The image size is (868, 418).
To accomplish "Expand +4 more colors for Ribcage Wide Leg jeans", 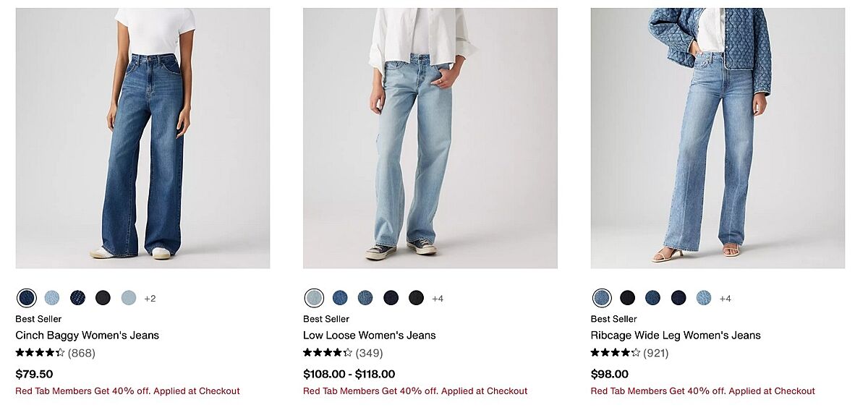I will coord(725,299).
